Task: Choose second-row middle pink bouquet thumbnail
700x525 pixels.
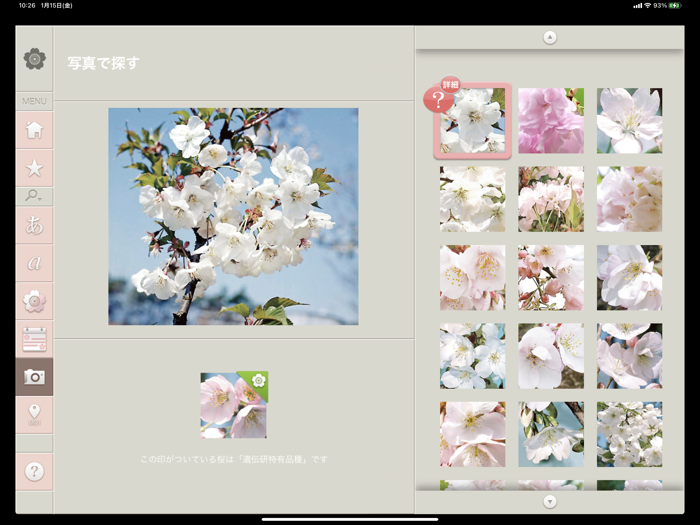Action: [x=551, y=199]
